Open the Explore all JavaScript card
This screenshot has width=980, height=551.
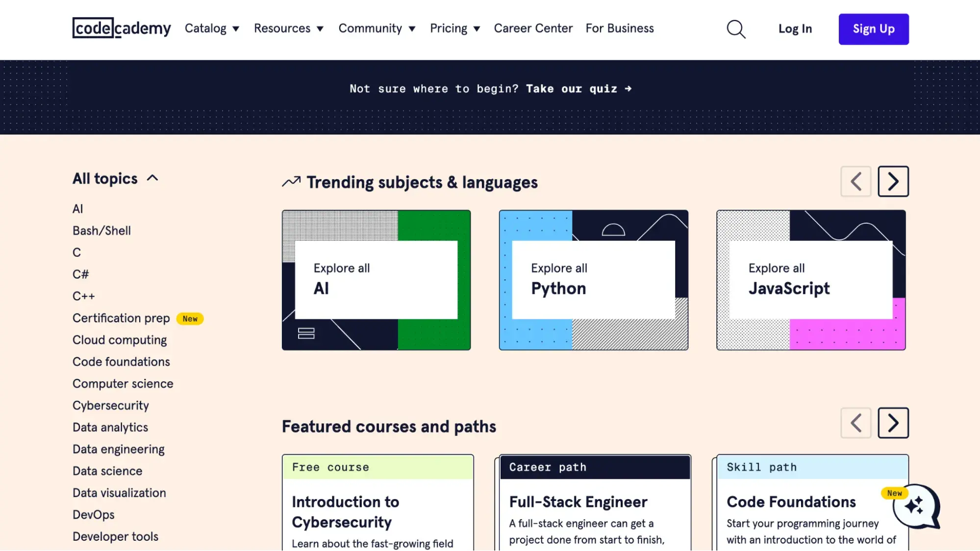click(x=811, y=280)
